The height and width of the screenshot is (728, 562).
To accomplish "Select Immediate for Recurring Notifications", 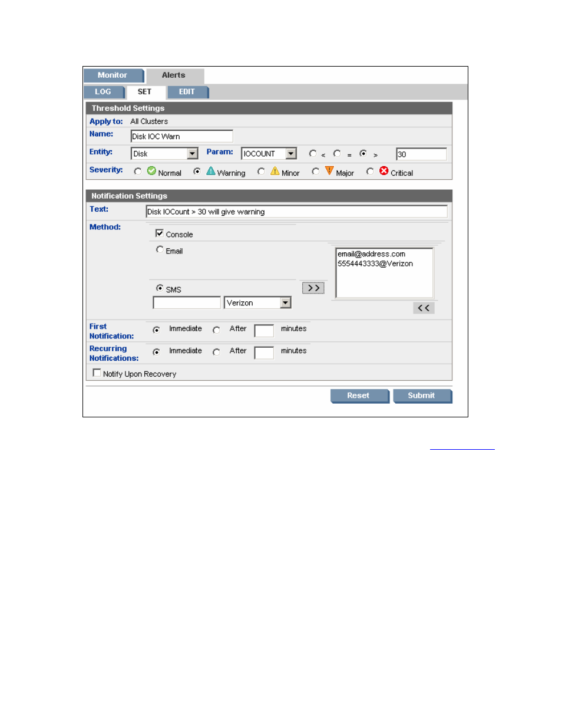I will coord(156,352).
